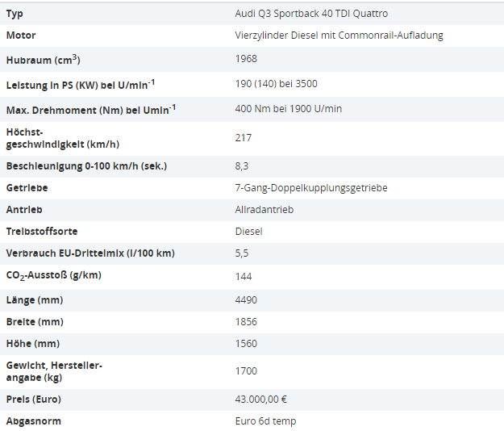This screenshot has height=431, width=504.
Task: Click the 'Preis (Euro)' label
Action: [33, 400]
